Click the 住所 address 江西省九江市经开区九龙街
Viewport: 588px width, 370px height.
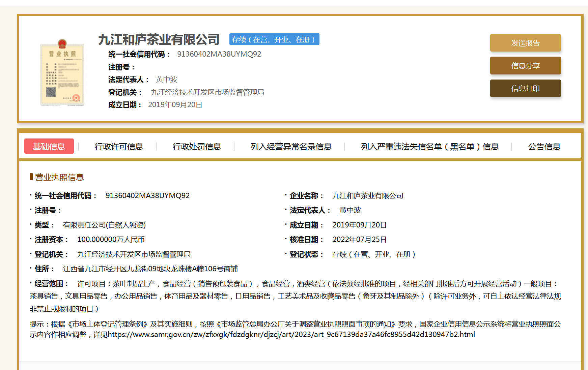(x=150, y=269)
